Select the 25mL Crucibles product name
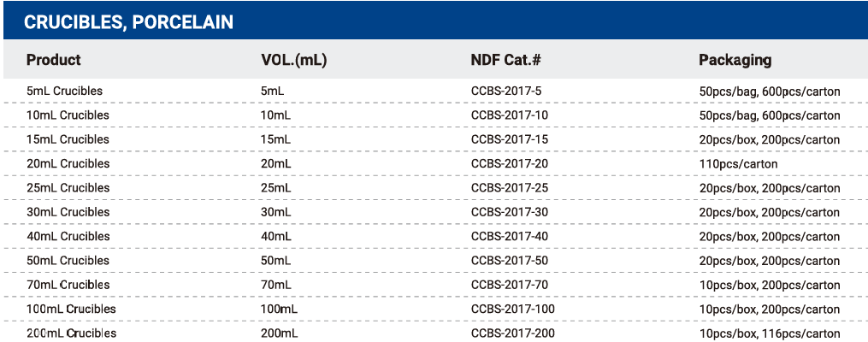 click(x=68, y=188)
